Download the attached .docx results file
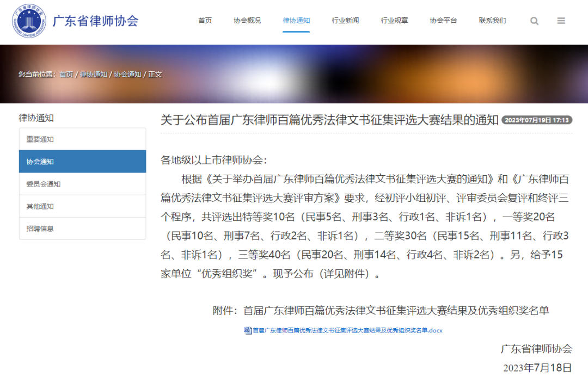This screenshot has height=382, width=588. (347, 330)
